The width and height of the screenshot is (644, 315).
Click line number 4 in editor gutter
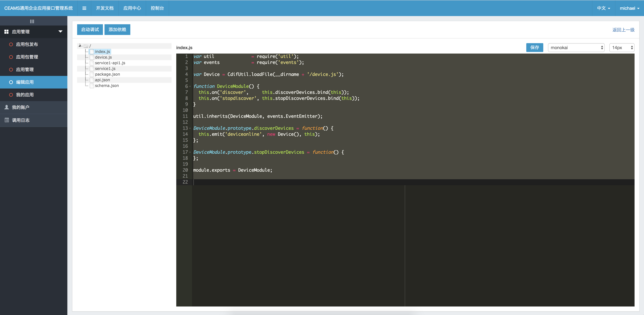click(x=186, y=74)
